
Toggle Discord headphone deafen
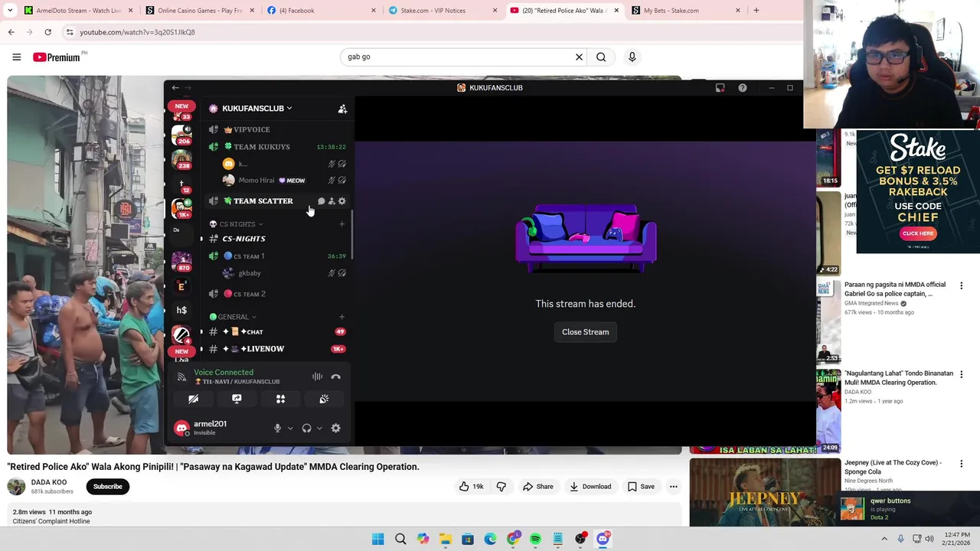coord(306,429)
